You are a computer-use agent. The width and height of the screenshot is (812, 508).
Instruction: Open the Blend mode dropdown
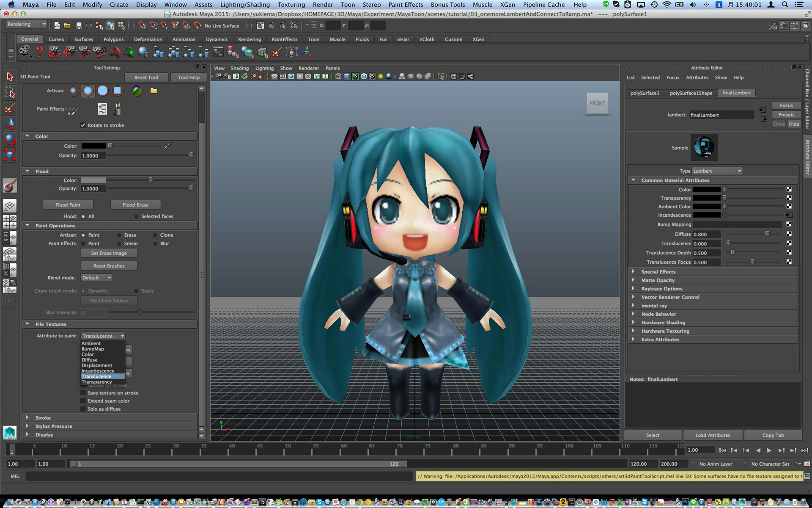click(97, 278)
